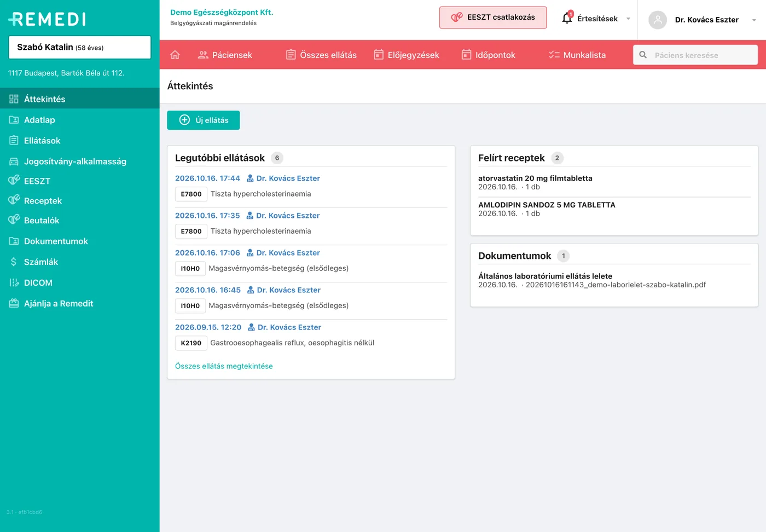This screenshot has height=532, width=766.
Task: Click the Számlák dollar icon
Action: pyautogui.click(x=14, y=262)
